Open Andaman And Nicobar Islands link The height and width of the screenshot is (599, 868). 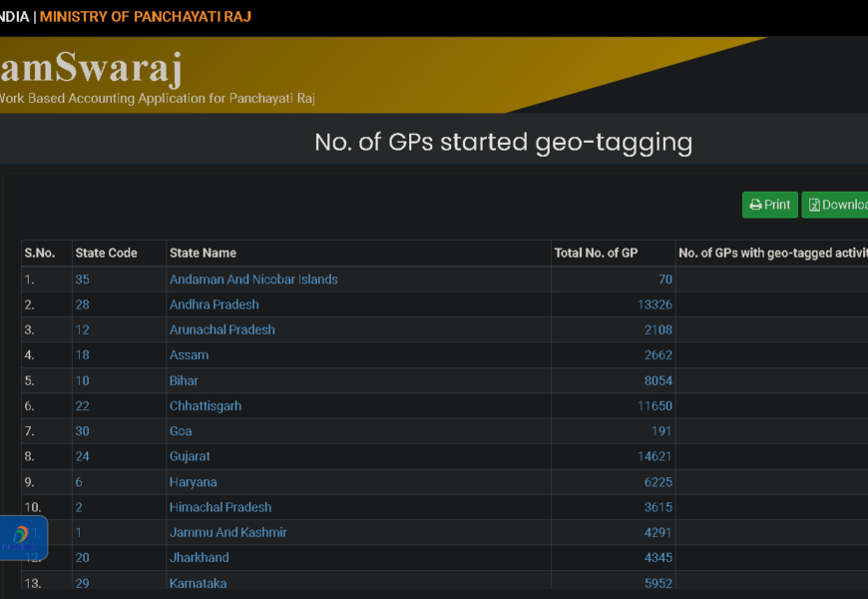click(x=253, y=280)
